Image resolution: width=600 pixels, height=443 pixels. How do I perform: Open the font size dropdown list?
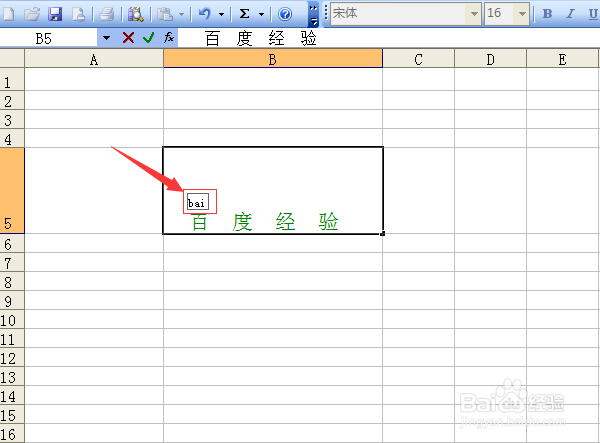coord(522,14)
